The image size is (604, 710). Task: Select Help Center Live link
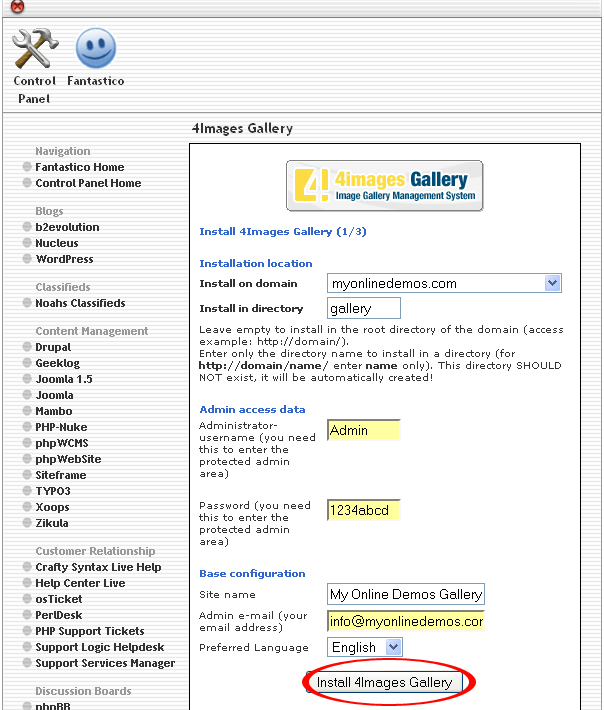[81, 583]
